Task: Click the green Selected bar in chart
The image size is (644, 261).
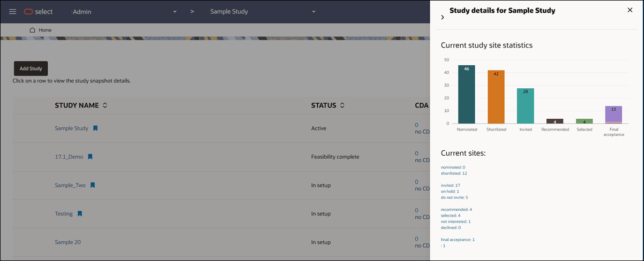Action: point(584,121)
